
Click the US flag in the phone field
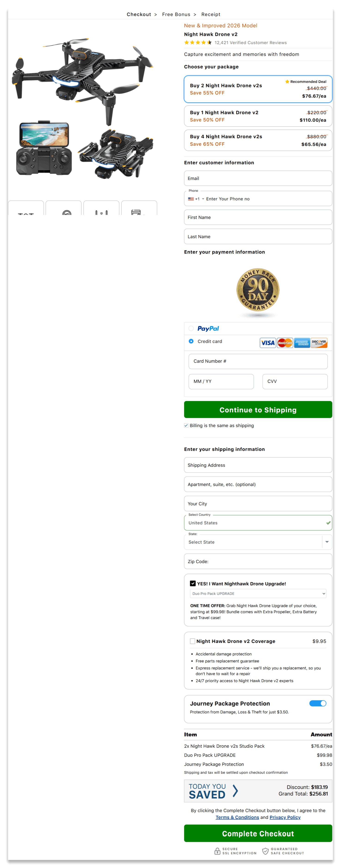click(x=191, y=199)
